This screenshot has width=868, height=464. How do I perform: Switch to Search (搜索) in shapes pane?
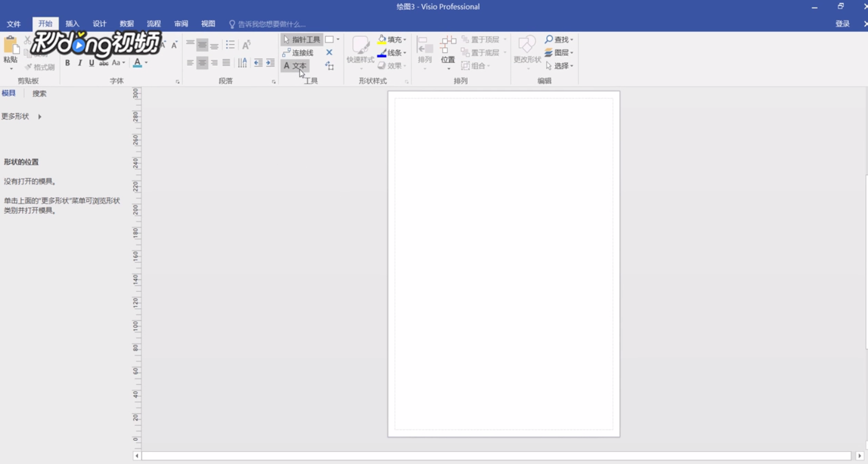pyautogui.click(x=40, y=94)
